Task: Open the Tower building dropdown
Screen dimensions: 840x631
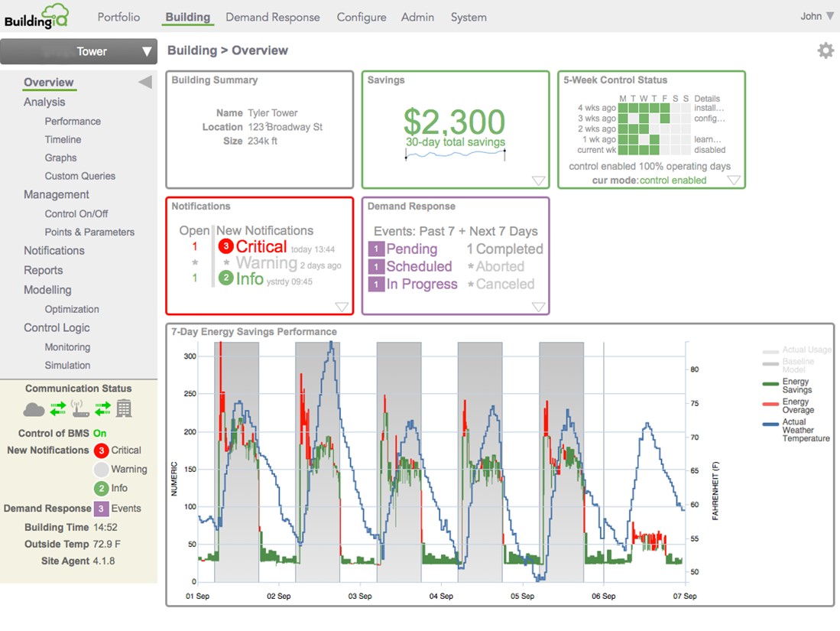Action: coord(79,51)
